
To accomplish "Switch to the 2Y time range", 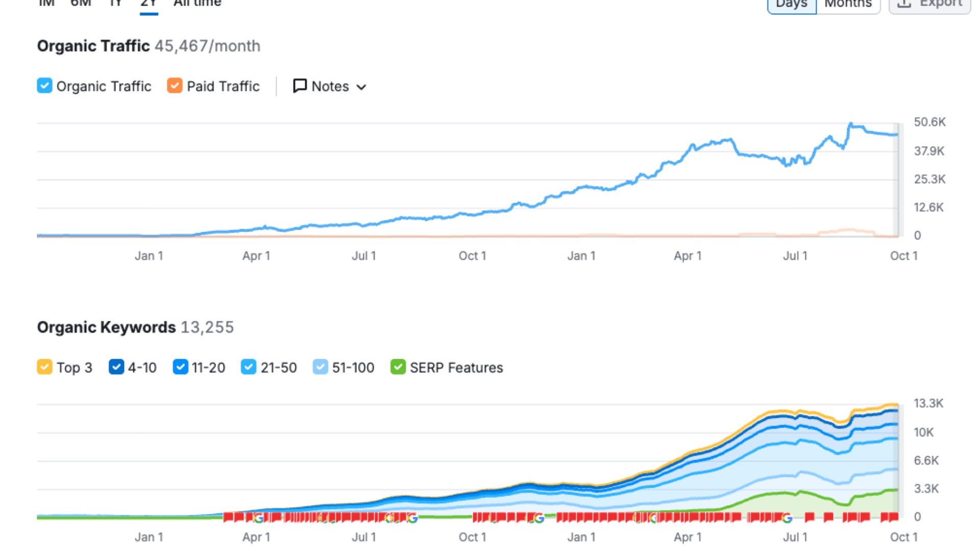I will pyautogui.click(x=149, y=4).
